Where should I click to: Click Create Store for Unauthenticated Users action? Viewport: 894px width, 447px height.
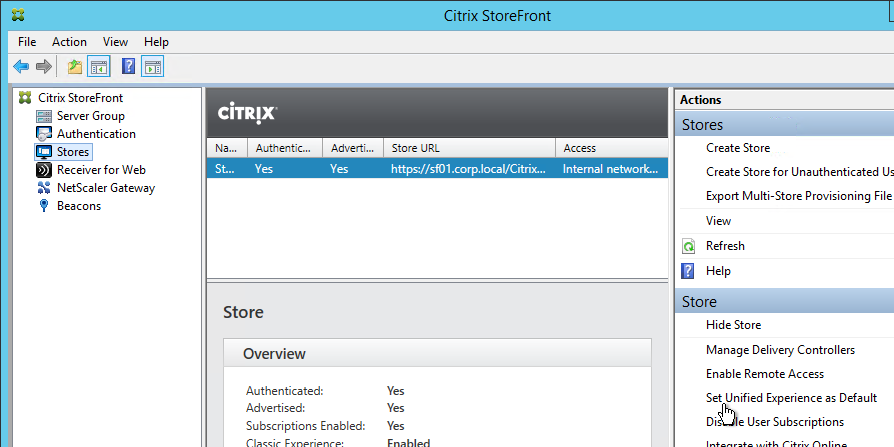pos(799,172)
